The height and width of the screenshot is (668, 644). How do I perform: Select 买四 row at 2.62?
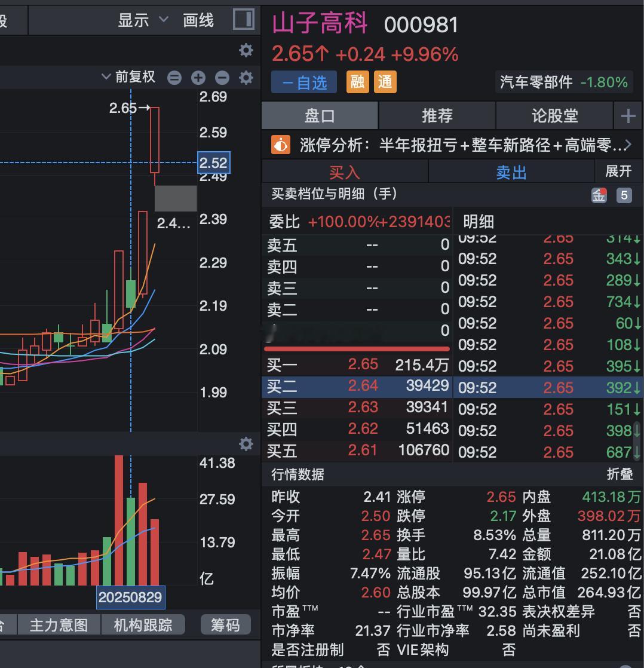357,428
